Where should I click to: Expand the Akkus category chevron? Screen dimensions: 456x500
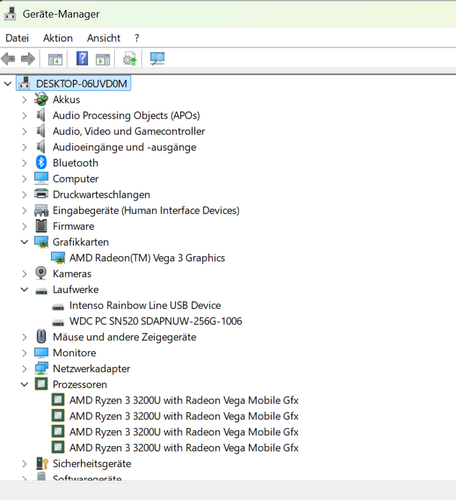click(x=24, y=100)
